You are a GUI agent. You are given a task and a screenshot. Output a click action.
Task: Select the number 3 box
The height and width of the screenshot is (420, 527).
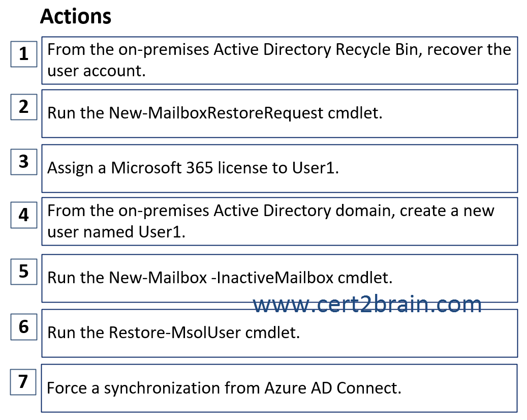24,162
